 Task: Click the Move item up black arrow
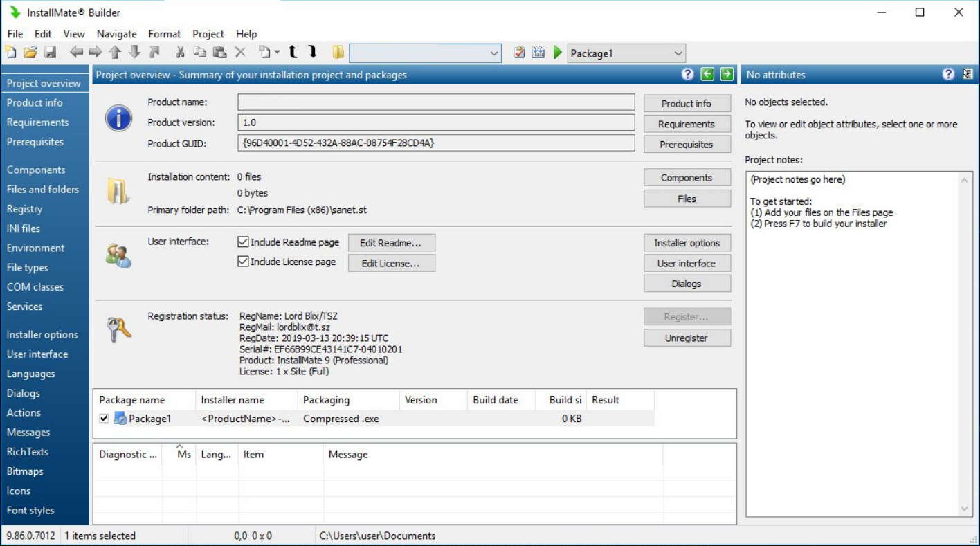pyautogui.click(x=293, y=53)
